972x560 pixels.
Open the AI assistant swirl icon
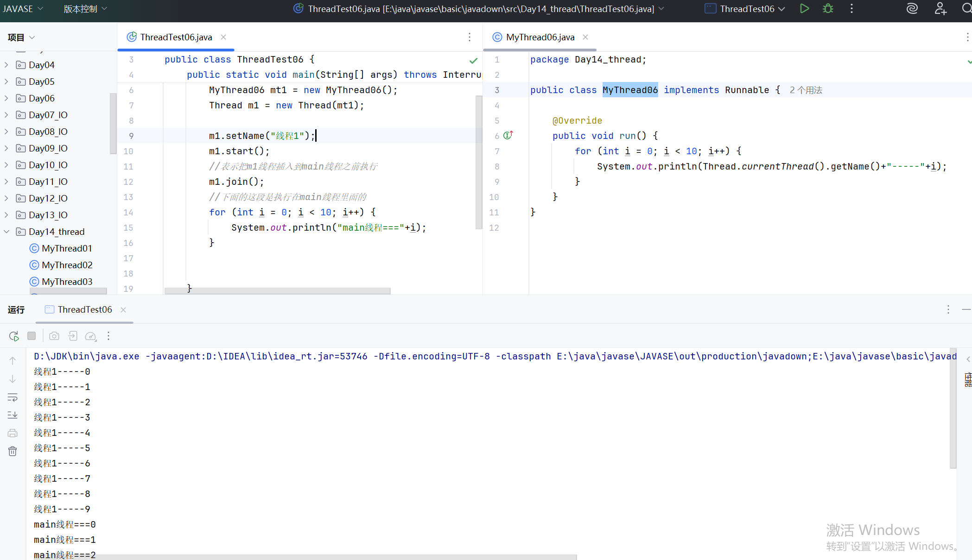coord(912,8)
